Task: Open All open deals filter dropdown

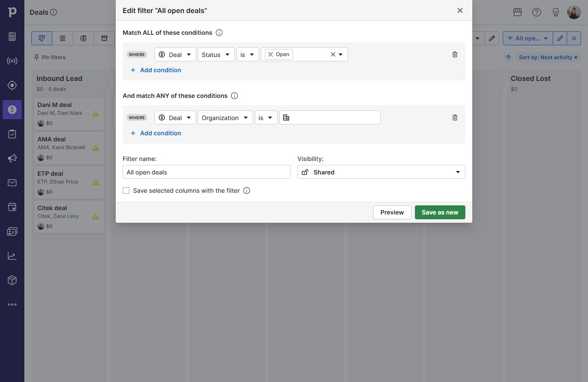Action: (x=528, y=38)
